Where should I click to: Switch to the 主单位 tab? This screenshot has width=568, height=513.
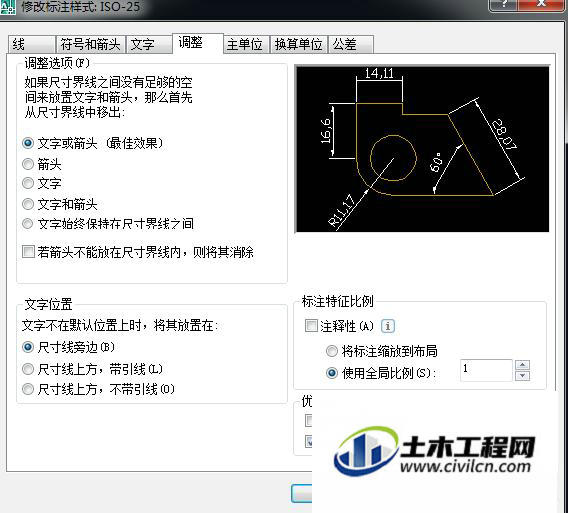pos(246,45)
